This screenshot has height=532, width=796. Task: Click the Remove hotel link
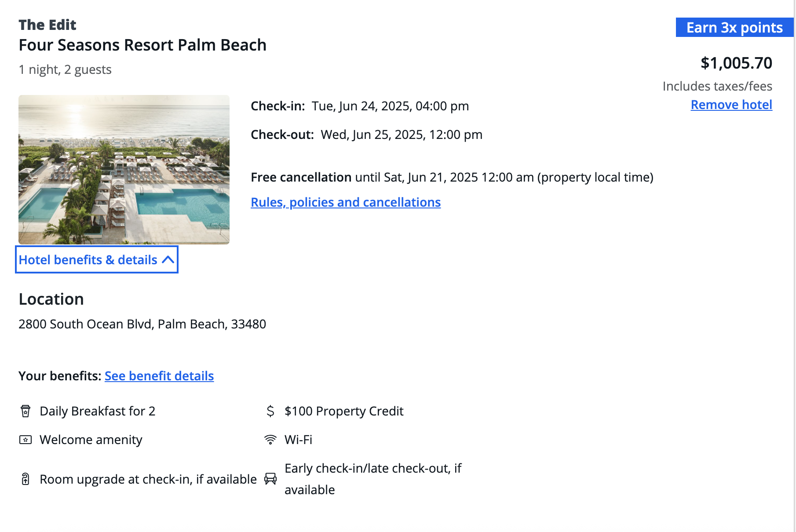[731, 105]
